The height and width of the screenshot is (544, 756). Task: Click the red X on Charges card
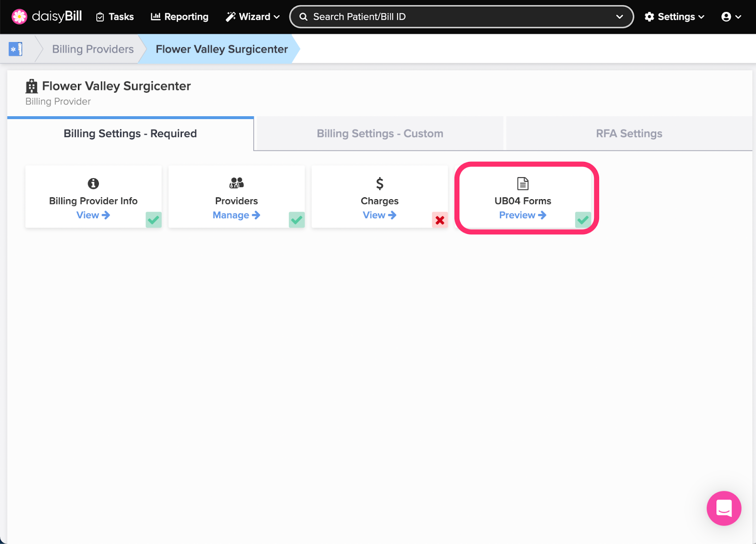pyautogui.click(x=440, y=220)
